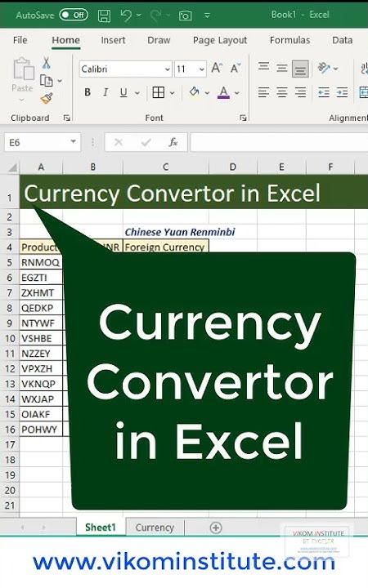Open Clipboard dialog launcher
Image resolution: width=368 pixels, height=588 pixels.
tap(67, 118)
